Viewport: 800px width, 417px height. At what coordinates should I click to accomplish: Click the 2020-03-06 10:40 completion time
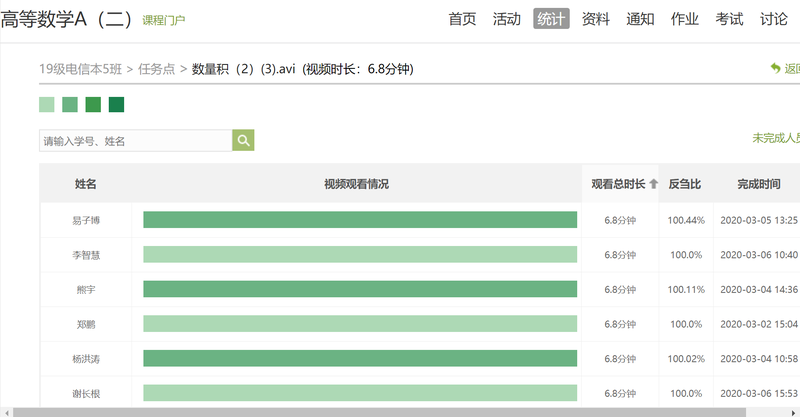click(759, 255)
